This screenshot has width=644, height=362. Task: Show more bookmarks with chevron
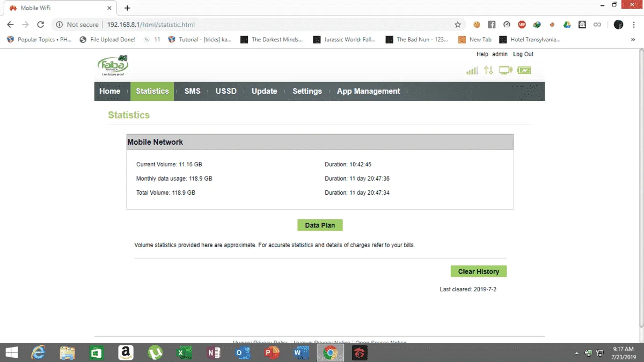tap(633, 40)
